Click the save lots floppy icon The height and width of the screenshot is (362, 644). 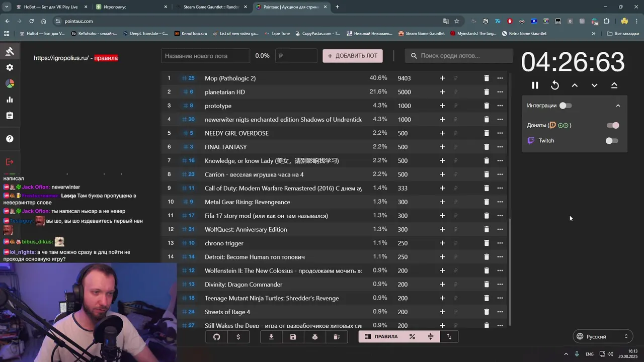point(293,337)
